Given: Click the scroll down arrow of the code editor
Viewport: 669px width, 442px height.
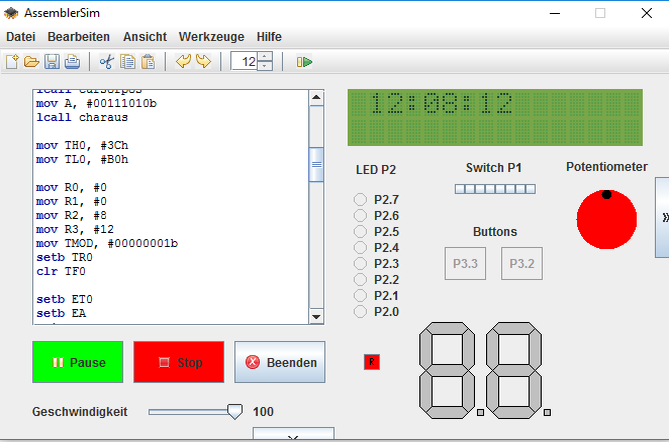Looking at the screenshot, I should point(316,316).
